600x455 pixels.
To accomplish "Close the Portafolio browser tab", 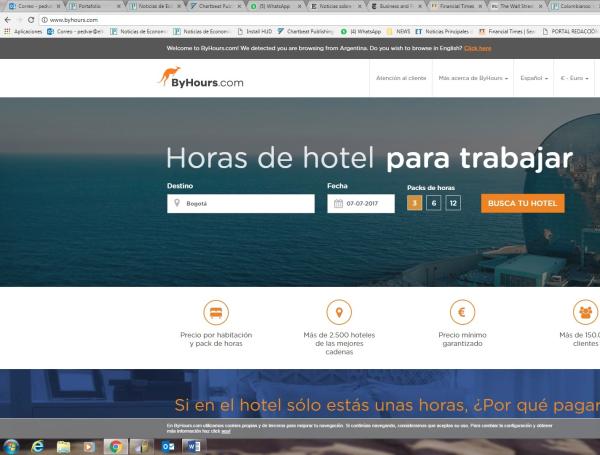I will (119, 7).
